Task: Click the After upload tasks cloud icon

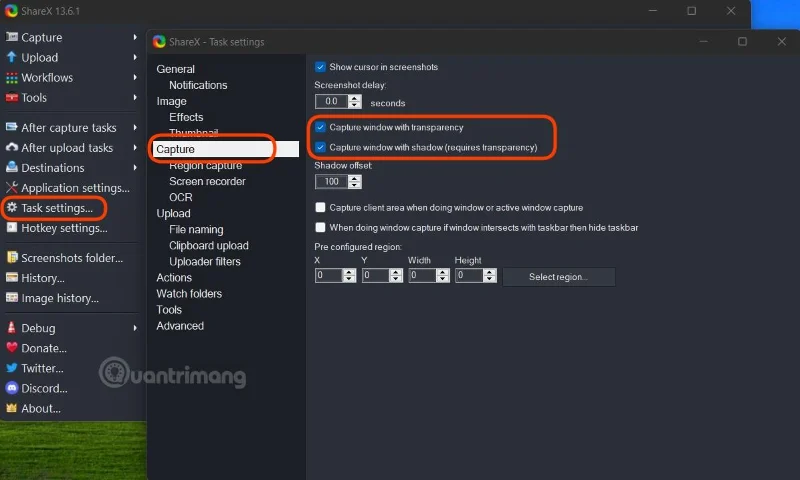Action: [x=11, y=147]
